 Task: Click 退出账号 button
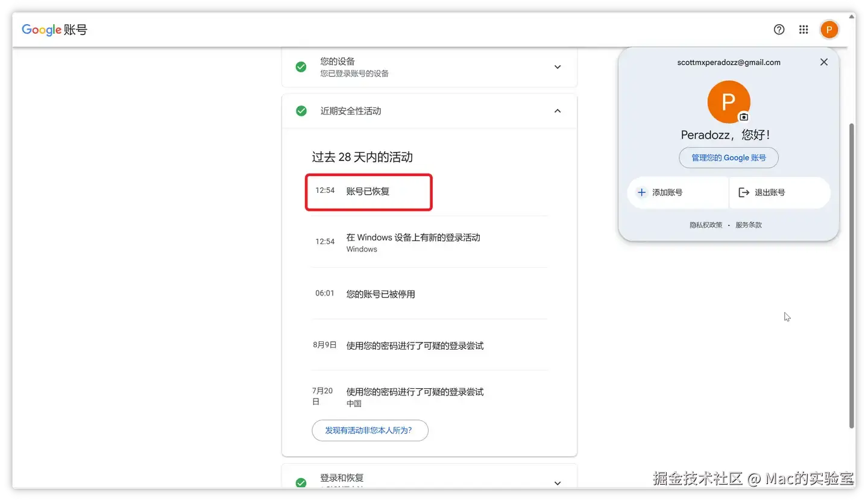[x=780, y=193]
